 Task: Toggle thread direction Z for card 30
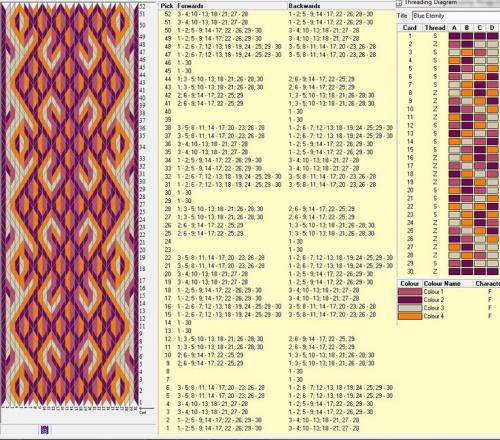435,271
